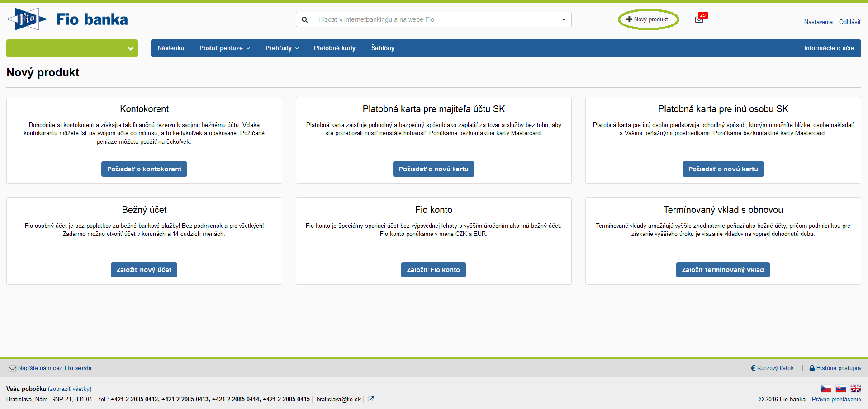Open Šablóny in the navigation bar

(x=383, y=48)
